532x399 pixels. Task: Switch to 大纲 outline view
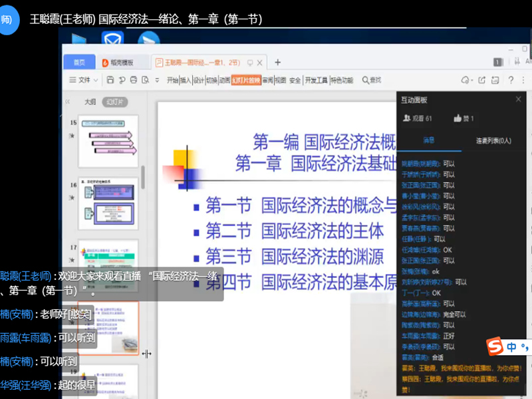(x=90, y=102)
